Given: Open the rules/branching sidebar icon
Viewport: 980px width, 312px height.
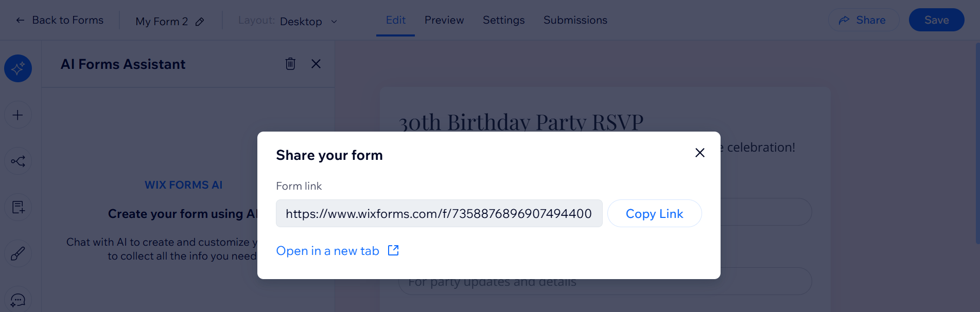Looking at the screenshot, I should tap(18, 161).
